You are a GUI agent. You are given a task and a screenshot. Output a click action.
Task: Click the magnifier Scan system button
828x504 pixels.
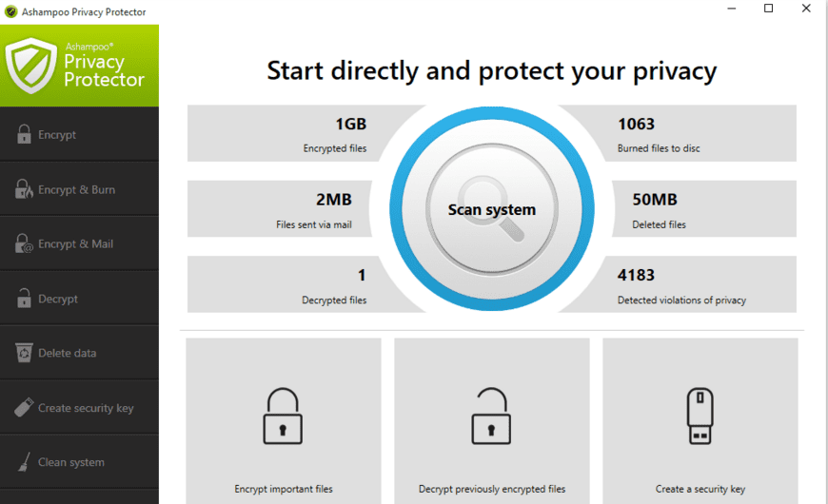(492, 209)
